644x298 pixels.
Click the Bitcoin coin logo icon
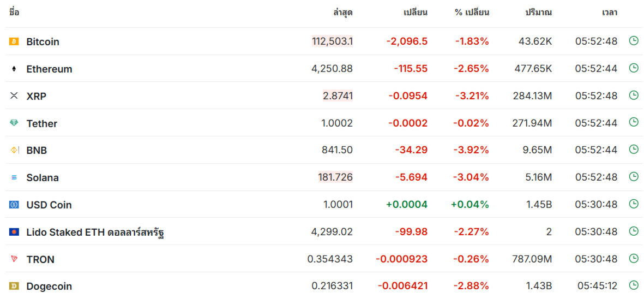tap(14, 41)
